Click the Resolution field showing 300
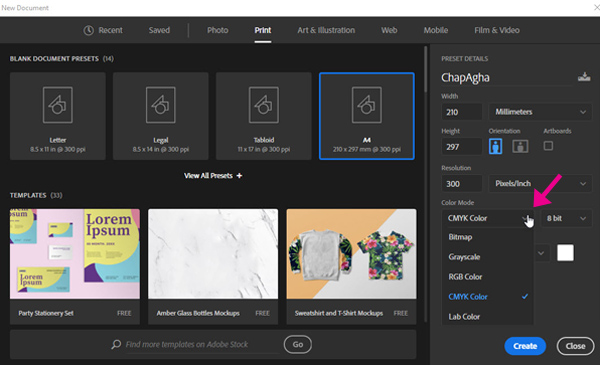600x365 pixels. [462, 184]
